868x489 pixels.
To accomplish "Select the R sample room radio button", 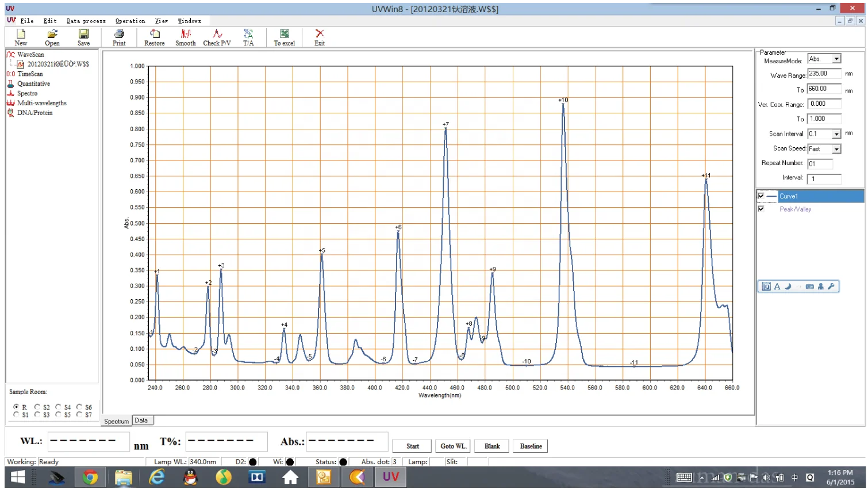I will tap(16, 407).
